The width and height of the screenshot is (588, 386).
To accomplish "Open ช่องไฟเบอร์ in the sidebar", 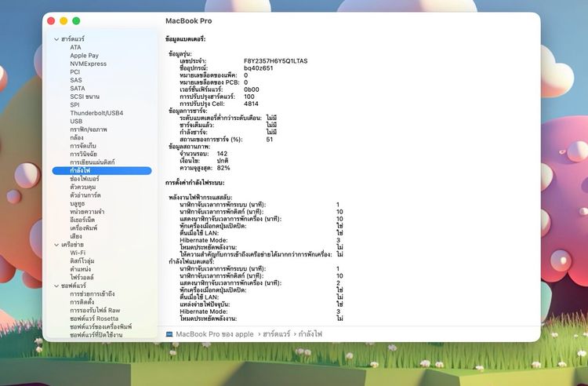I will (85, 179).
